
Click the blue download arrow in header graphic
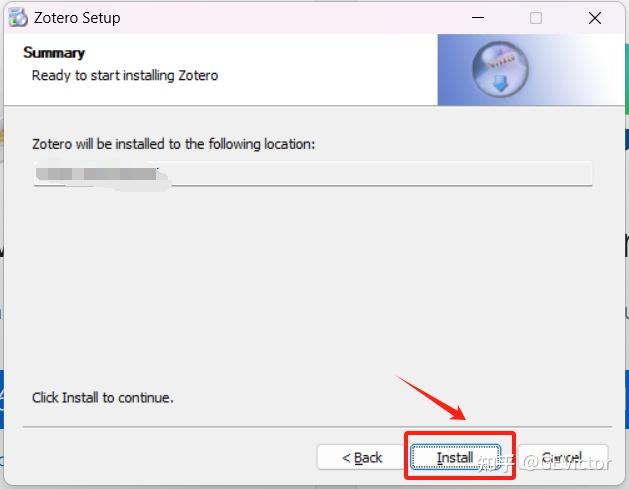[500, 84]
